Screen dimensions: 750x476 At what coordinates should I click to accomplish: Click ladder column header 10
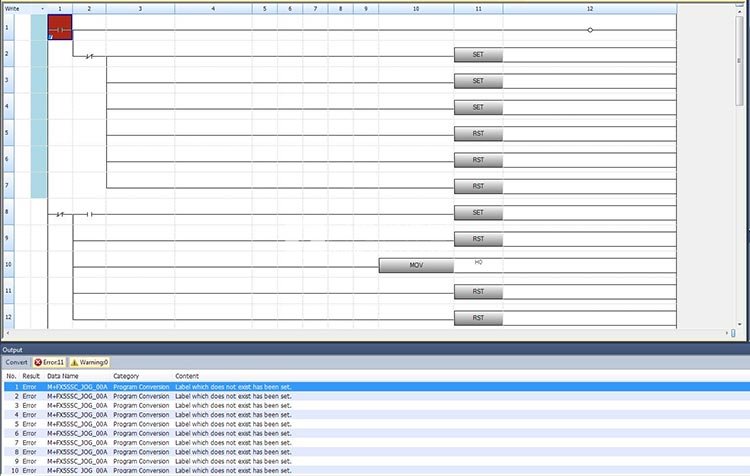pos(416,9)
